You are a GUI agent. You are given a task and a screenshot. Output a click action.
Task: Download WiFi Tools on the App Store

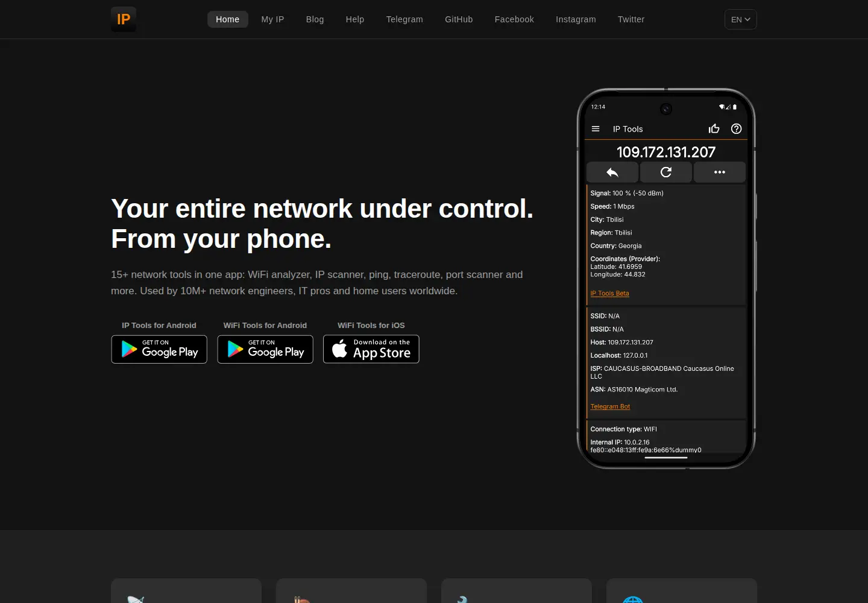point(371,349)
